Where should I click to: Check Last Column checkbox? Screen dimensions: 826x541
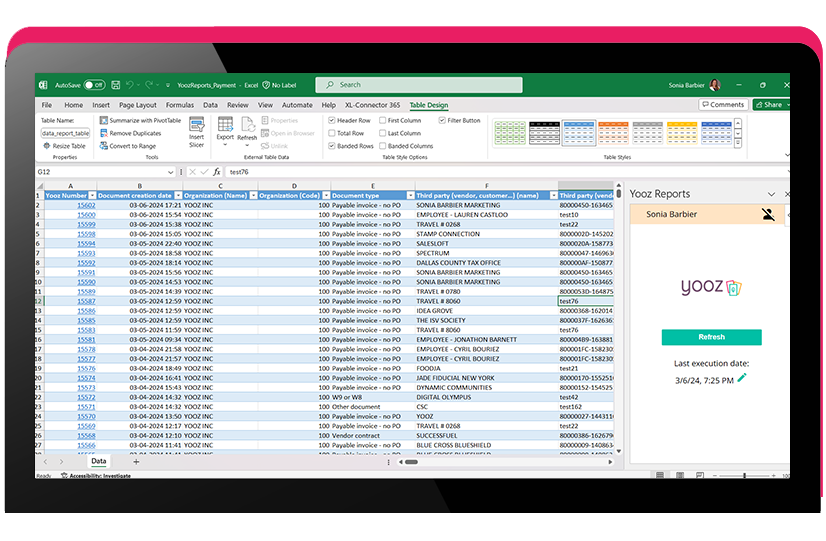383,133
